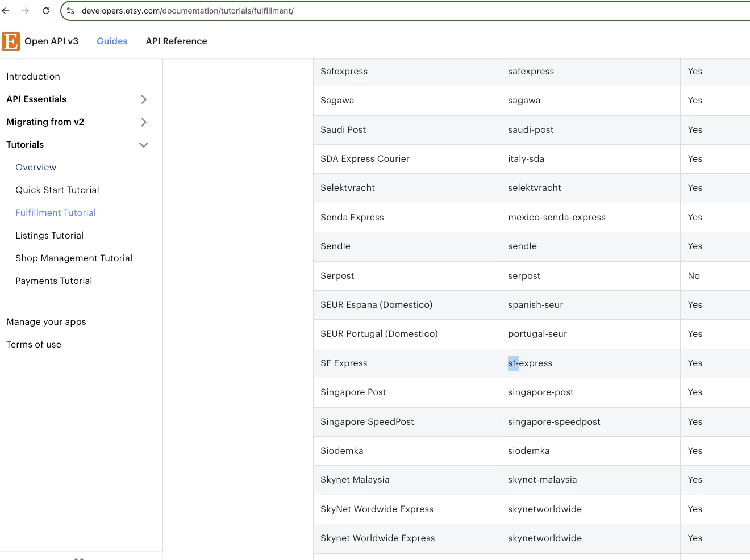The image size is (750, 560).
Task: Click the SkyNet Wordwide Express cell
Action: tap(407, 509)
